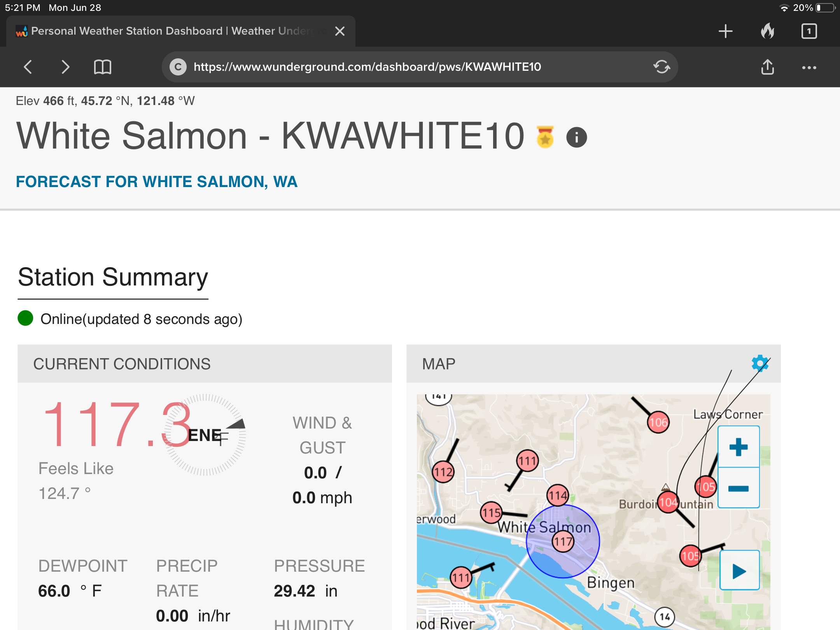Viewport: 840px width, 630px height.
Task: Click the 0.00 in/hr precip rate value
Action: pos(193,616)
